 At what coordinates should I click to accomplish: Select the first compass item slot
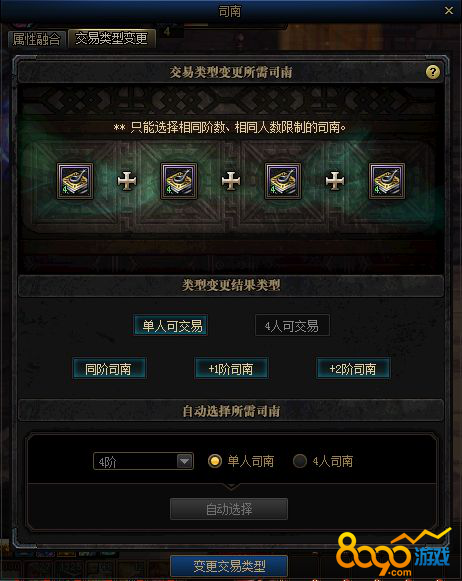pyautogui.click(x=75, y=181)
